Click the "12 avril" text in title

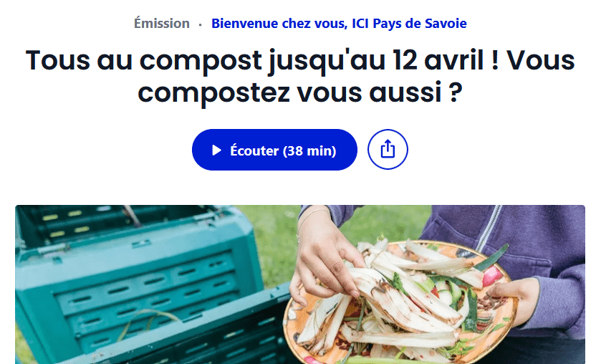click(x=438, y=60)
